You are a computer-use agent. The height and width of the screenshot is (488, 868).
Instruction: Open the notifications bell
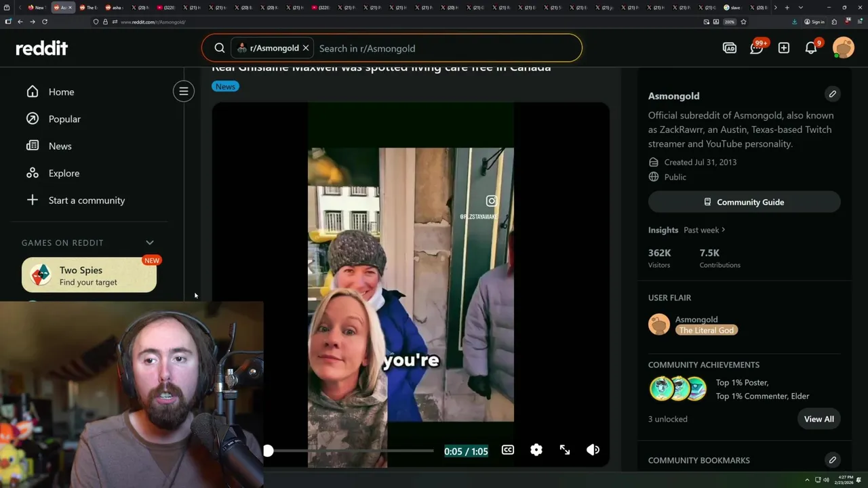point(811,48)
